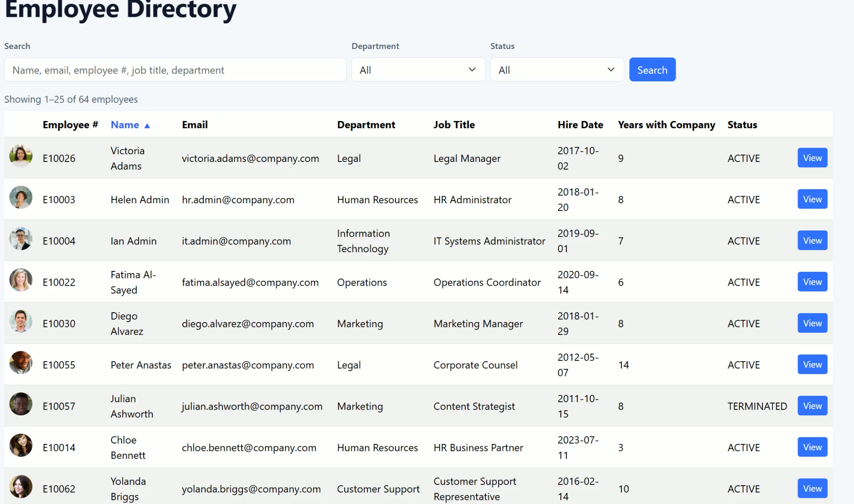Click the sort arrow beside Name
This screenshot has width=854, height=504.
point(147,126)
